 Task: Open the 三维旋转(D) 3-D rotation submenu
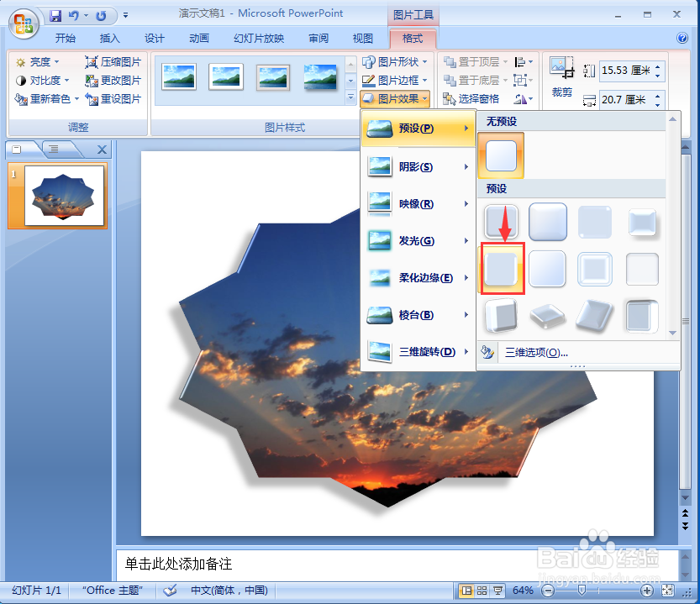[x=418, y=352]
